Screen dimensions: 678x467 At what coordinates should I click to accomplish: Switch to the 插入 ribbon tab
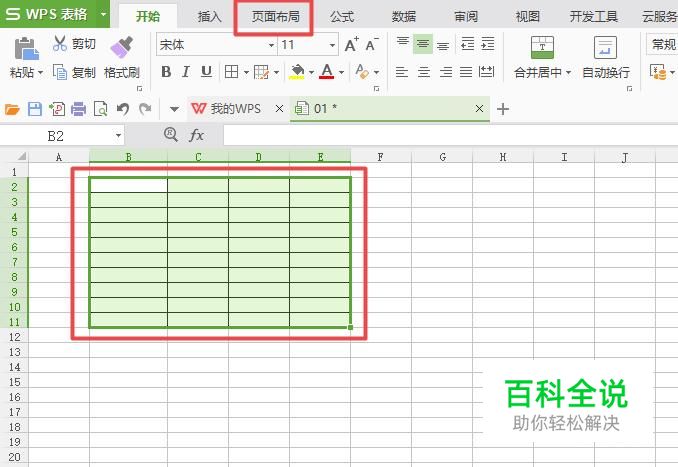tap(209, 16)
